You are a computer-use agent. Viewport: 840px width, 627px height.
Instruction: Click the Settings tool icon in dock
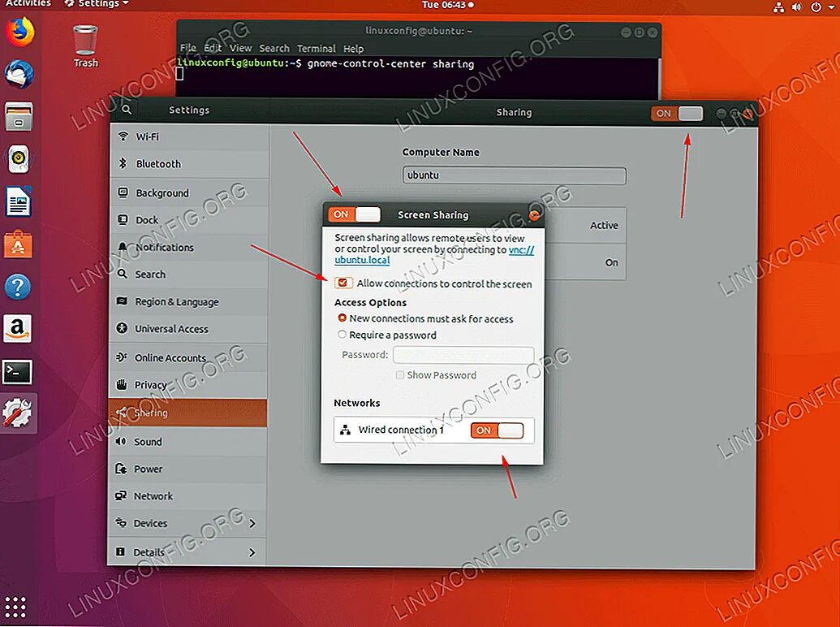(x=18, y=413)
